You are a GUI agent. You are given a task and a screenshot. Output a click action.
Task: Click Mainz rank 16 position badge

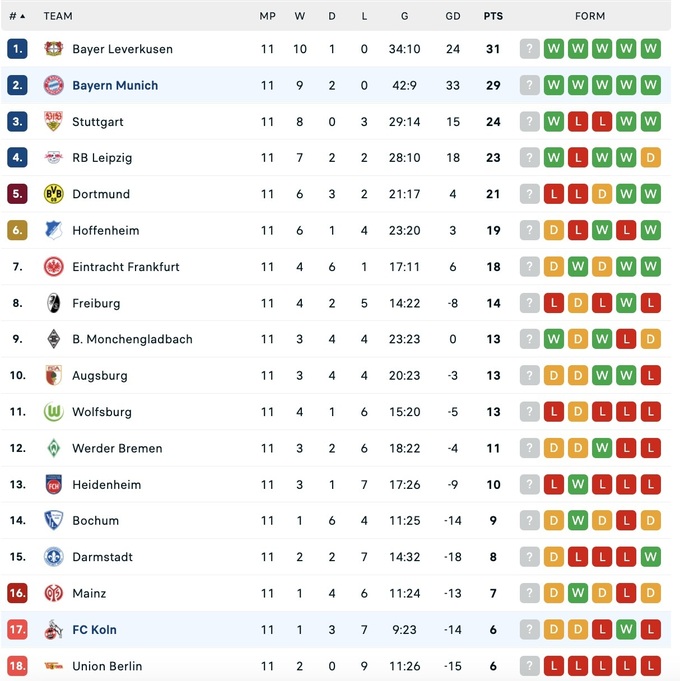(17, 593)
